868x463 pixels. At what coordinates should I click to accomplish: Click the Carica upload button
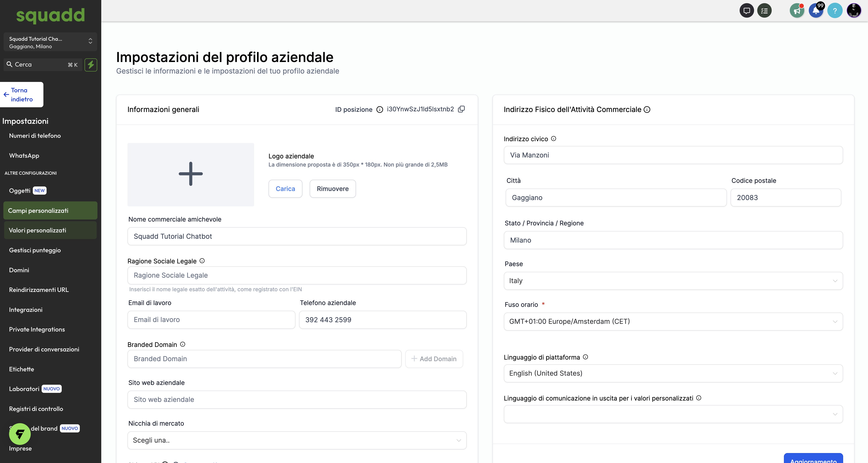click(x=285, y=189)
